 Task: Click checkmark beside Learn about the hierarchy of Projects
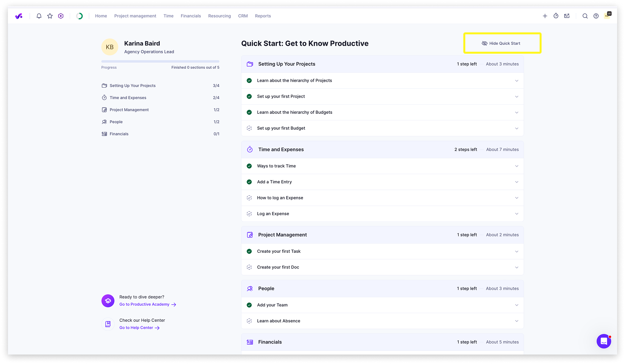tap(249, 81)
